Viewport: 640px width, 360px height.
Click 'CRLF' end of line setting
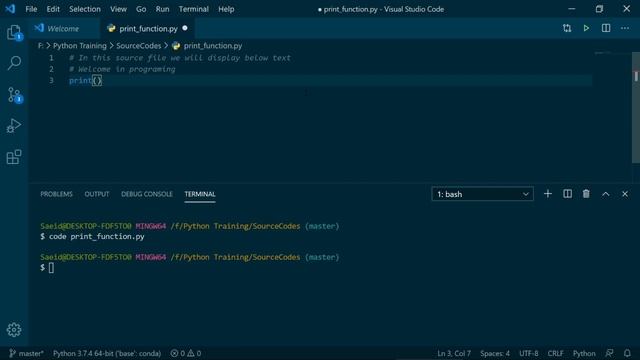coord(555,353)
